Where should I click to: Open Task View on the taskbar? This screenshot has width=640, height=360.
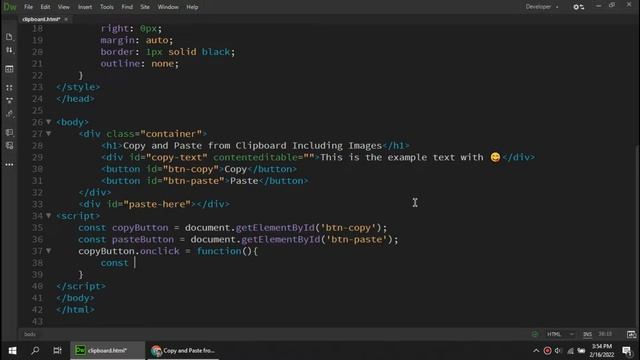(57, 351)
